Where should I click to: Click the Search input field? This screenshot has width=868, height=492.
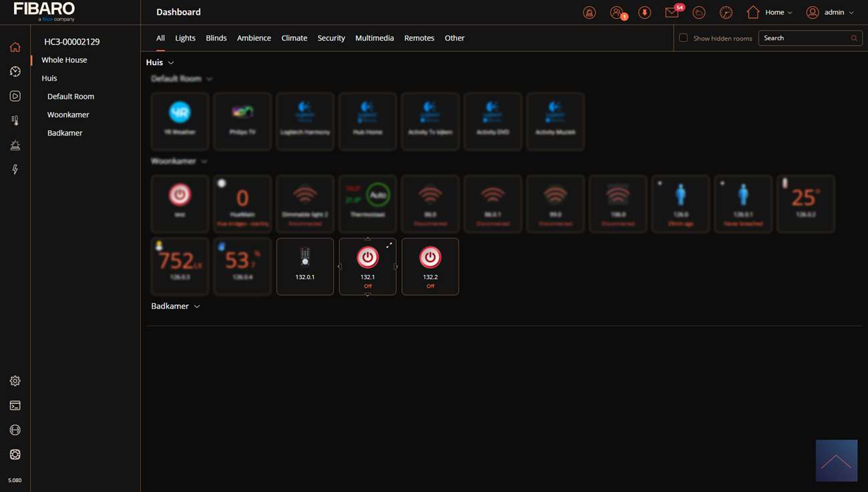805,38
